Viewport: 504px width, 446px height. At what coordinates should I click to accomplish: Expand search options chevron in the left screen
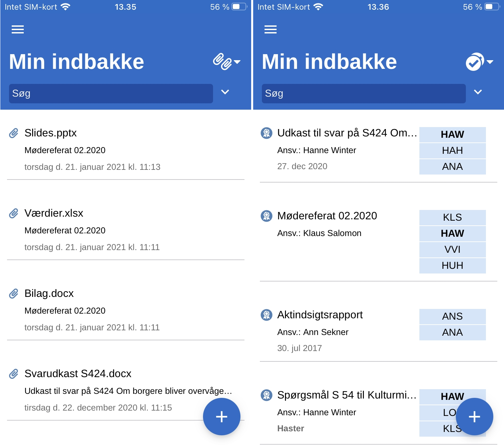[x=225, y=92]
